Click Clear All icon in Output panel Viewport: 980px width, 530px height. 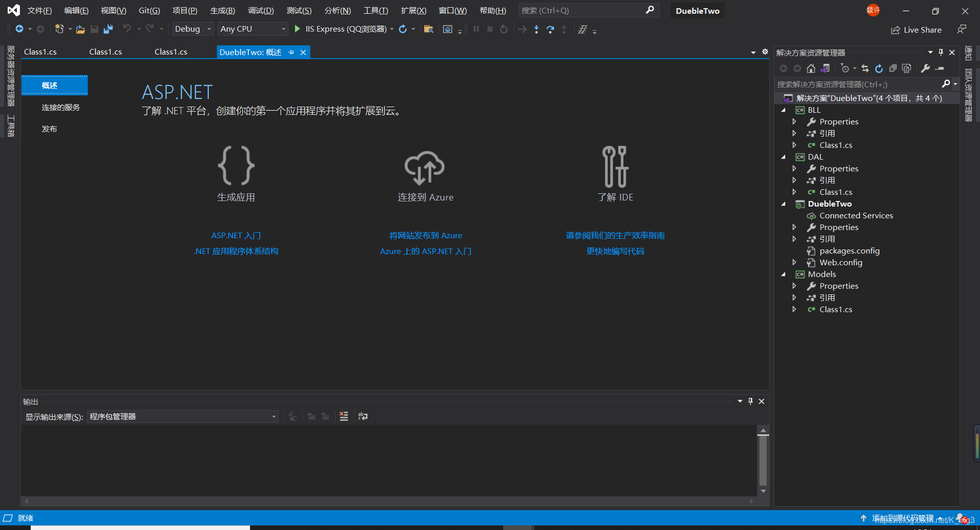pyautogui.click(x=344, y=416)
